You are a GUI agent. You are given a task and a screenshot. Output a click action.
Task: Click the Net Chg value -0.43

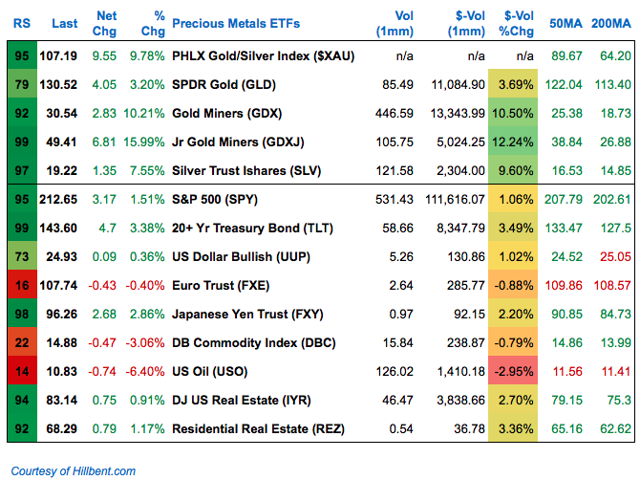(x=102, y=285)
